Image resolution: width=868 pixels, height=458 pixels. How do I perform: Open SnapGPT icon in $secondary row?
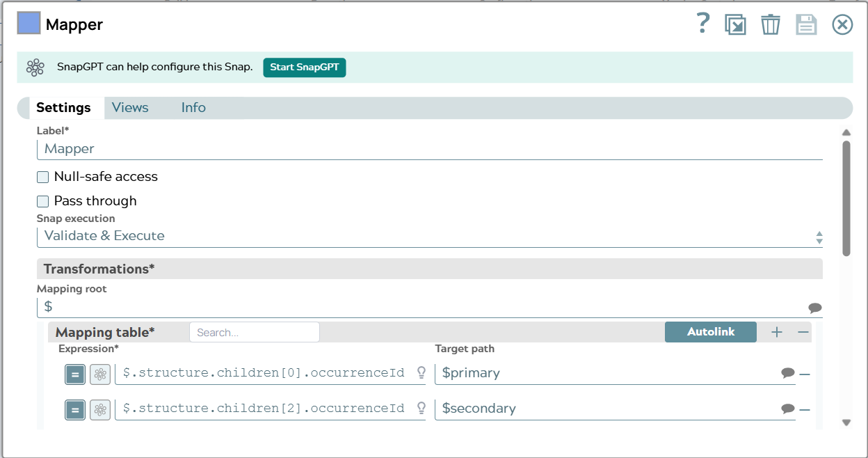click(x=100, y=409)
